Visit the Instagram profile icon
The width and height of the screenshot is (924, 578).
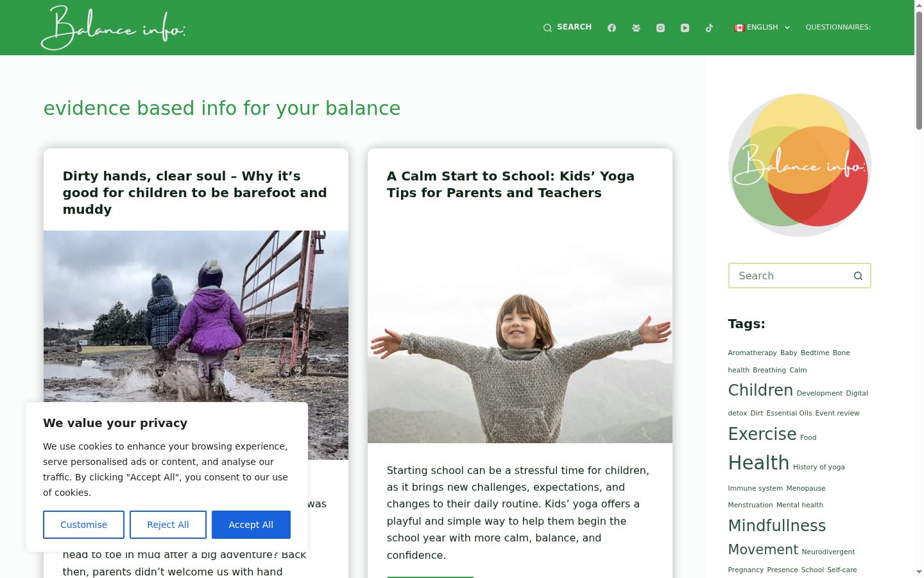tap(660, 28)
